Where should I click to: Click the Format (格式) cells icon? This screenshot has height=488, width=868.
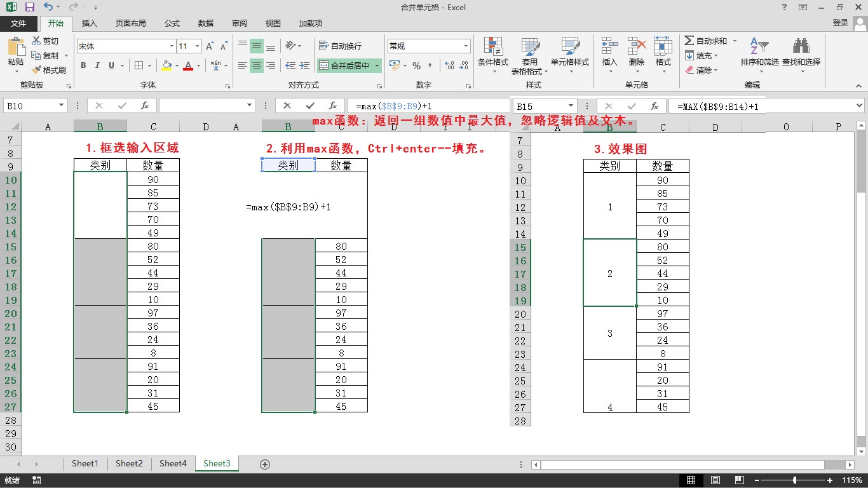click(x=663, y=46)
